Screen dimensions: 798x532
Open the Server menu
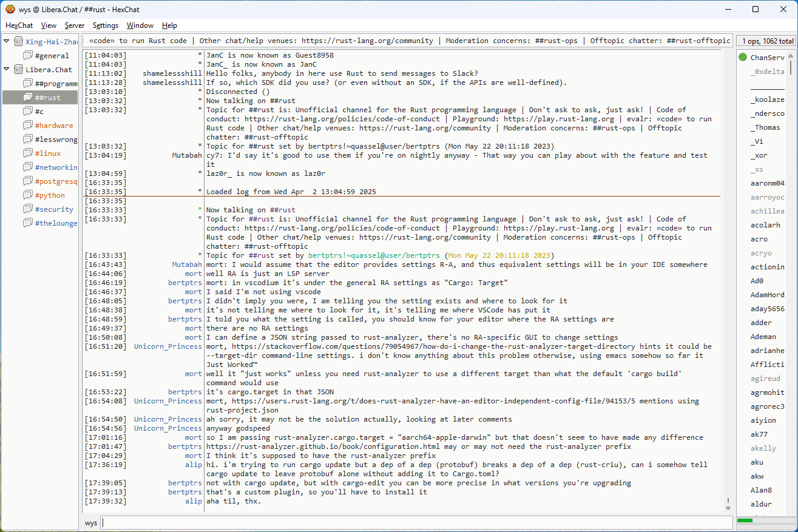tap(75, 25)
